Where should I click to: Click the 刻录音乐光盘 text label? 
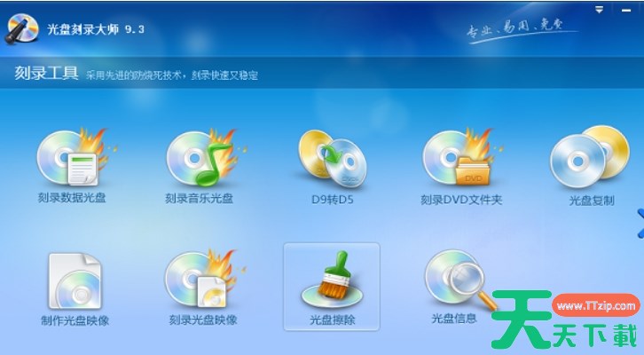[200, 199]
